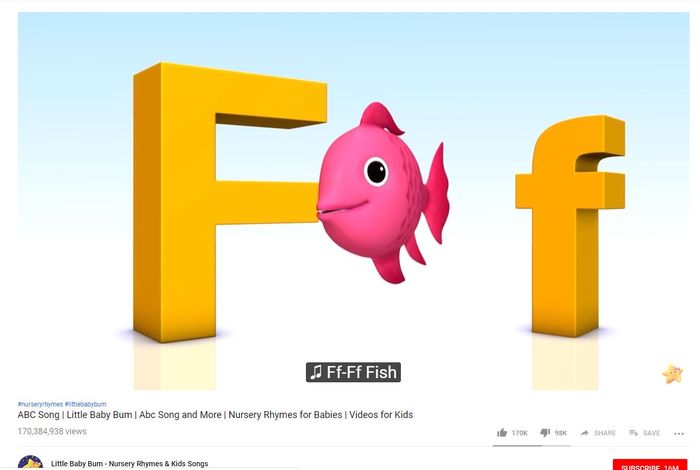Click the save to playlist icon
Viewport: 700px width, 470px height.
[x=633, y=433]
